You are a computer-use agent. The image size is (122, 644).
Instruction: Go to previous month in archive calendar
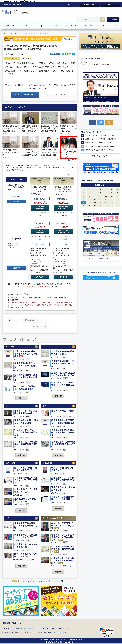[x=83, y=185]
